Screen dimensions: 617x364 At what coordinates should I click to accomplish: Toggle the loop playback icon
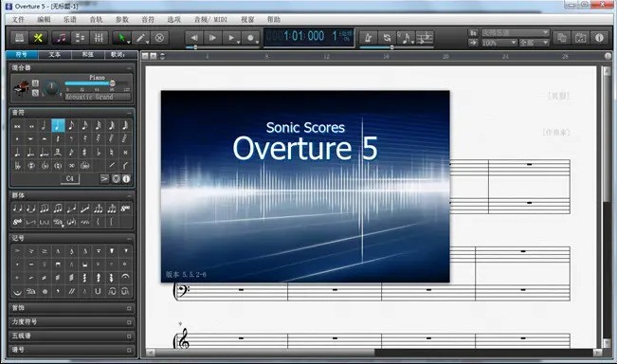tap(388, 38)
